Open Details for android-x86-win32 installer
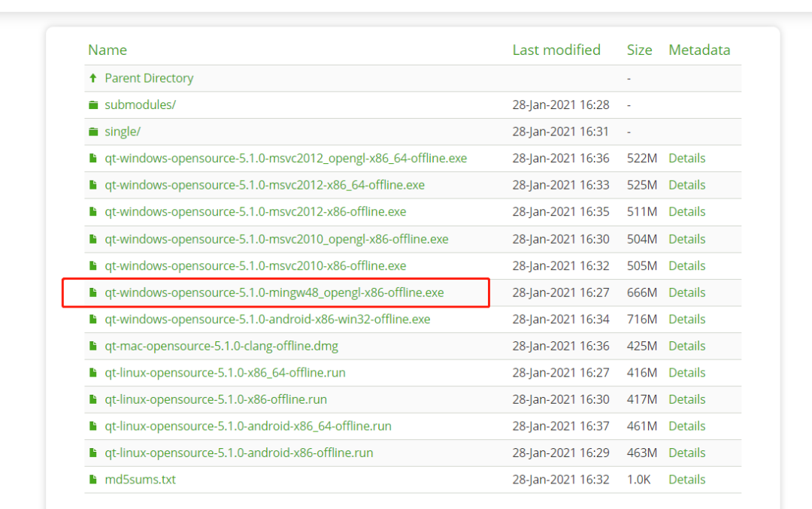The image size is (812, 509). tap(687, 320)
